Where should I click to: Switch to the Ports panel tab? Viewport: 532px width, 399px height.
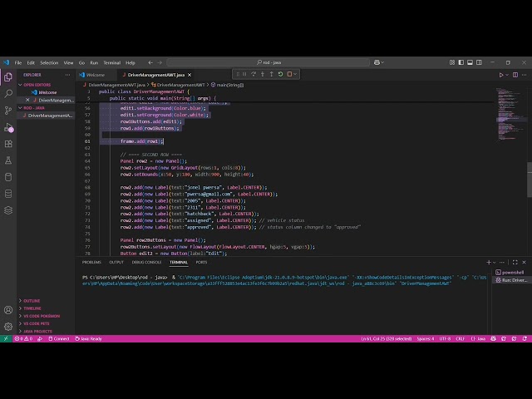pyautogui.click(x=201, y=263)
